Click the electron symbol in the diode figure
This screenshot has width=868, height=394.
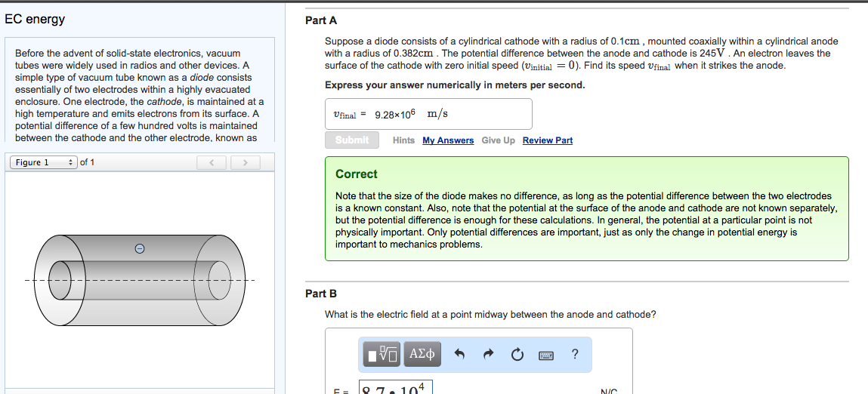[x=138, y=248]
